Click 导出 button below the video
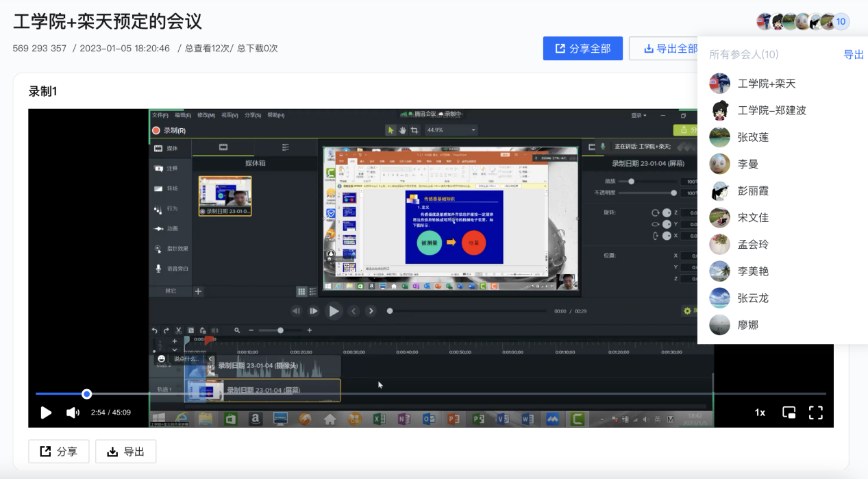Image resolution: width=868 pixels, height=479 pixels. [125, 452]
